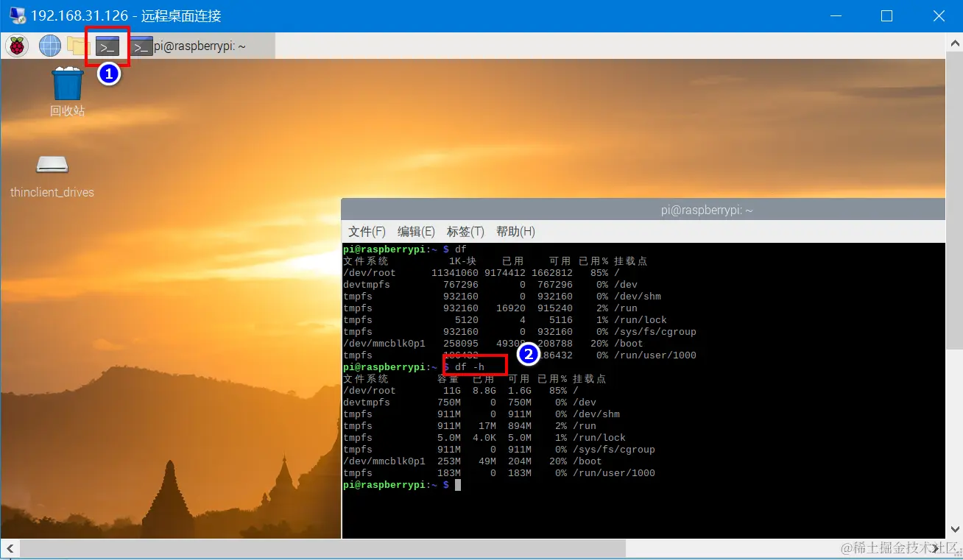The image size is (963, 560).
Task: Open the file manager folder icon
Action: click(77, 46)
